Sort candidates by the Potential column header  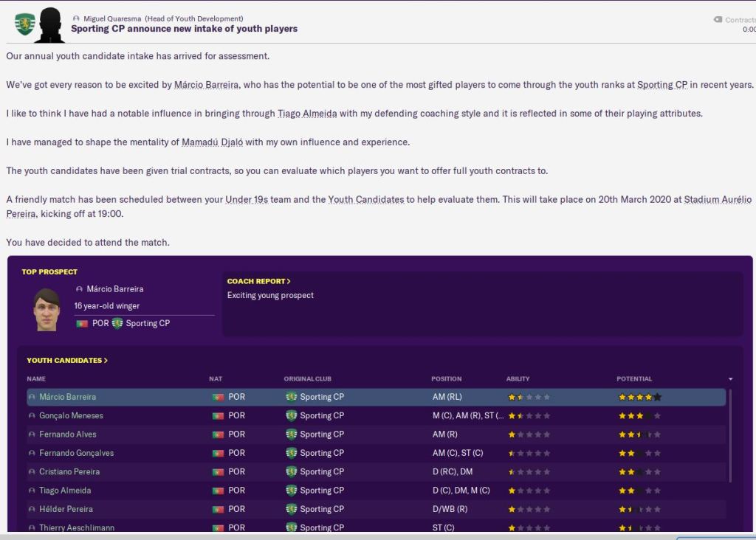634,379
